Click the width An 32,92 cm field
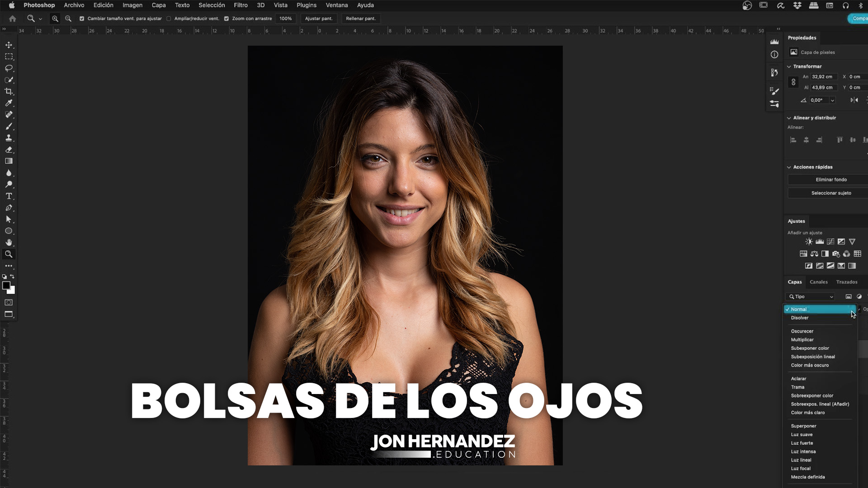The image size is (868, 488). 824,77
